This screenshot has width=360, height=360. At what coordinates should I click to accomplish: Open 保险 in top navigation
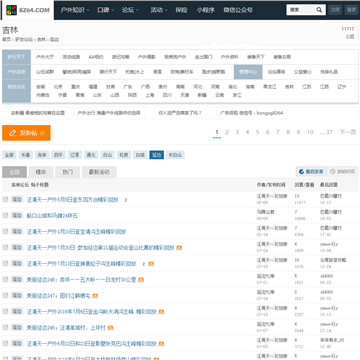[x=181, y=10]
